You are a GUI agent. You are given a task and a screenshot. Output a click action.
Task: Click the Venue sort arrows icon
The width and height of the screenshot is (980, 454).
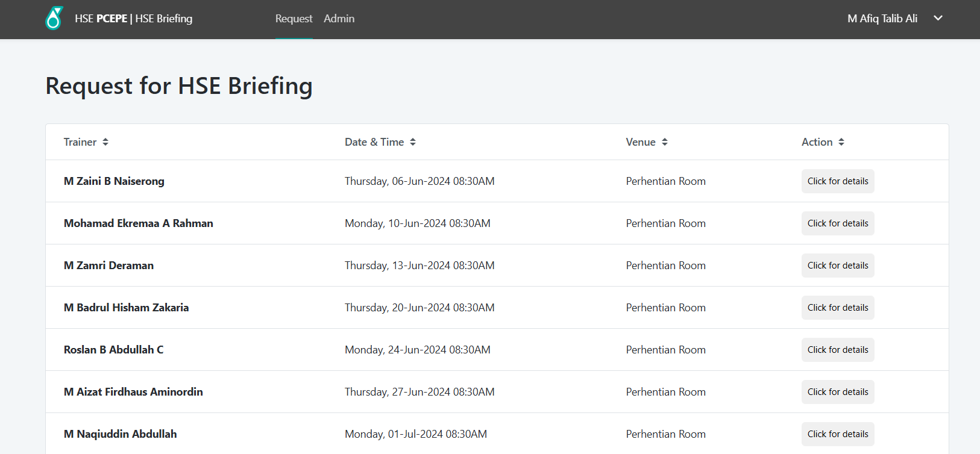point(665,142)
